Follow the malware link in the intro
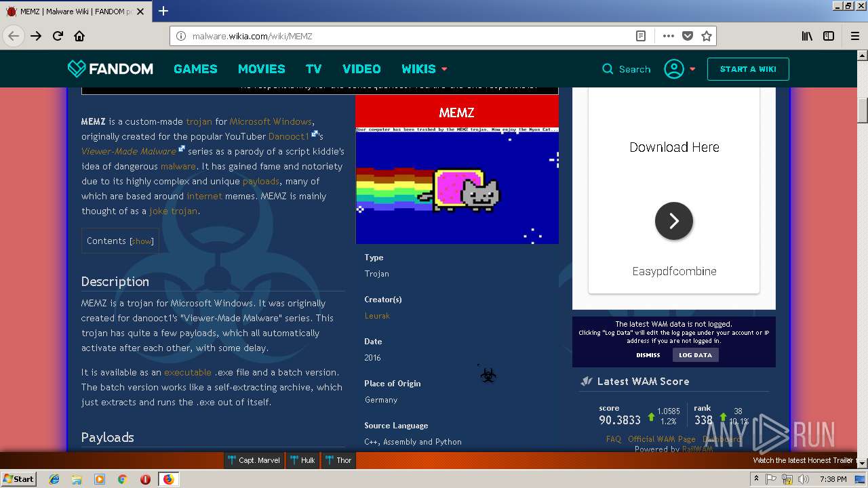 coord(178,166)
